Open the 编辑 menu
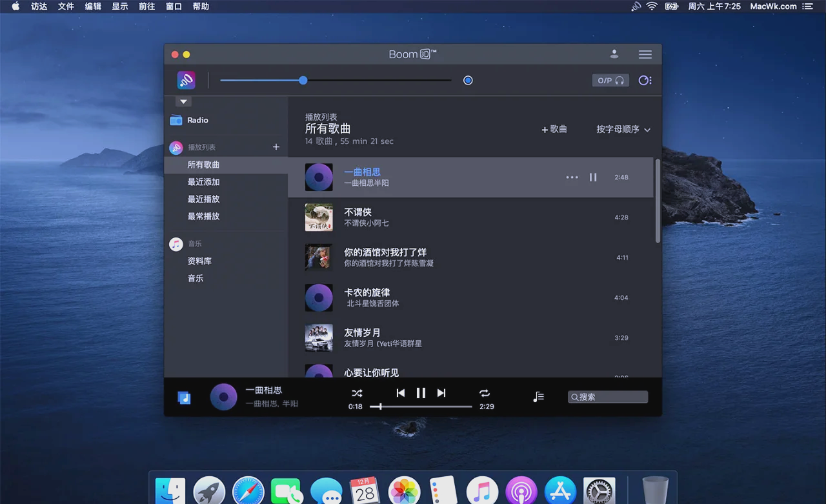The image size is (826, 504). pos(93,6)
